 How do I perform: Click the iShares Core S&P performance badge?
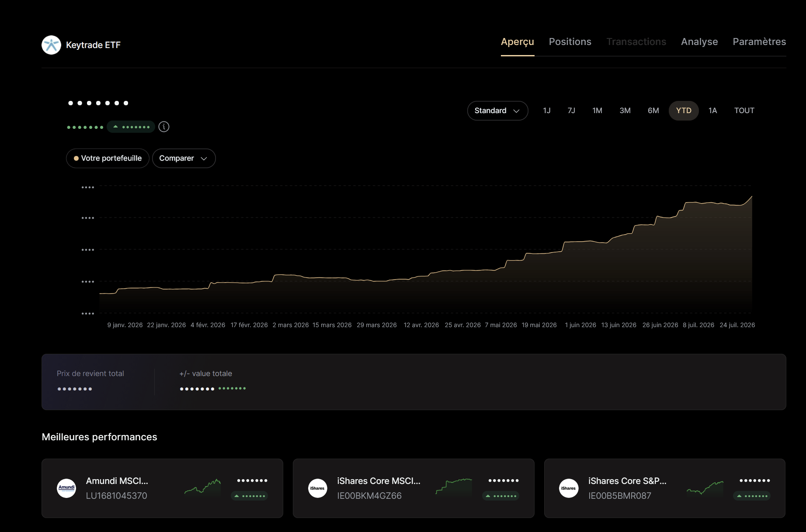click(x=752, y=496)
